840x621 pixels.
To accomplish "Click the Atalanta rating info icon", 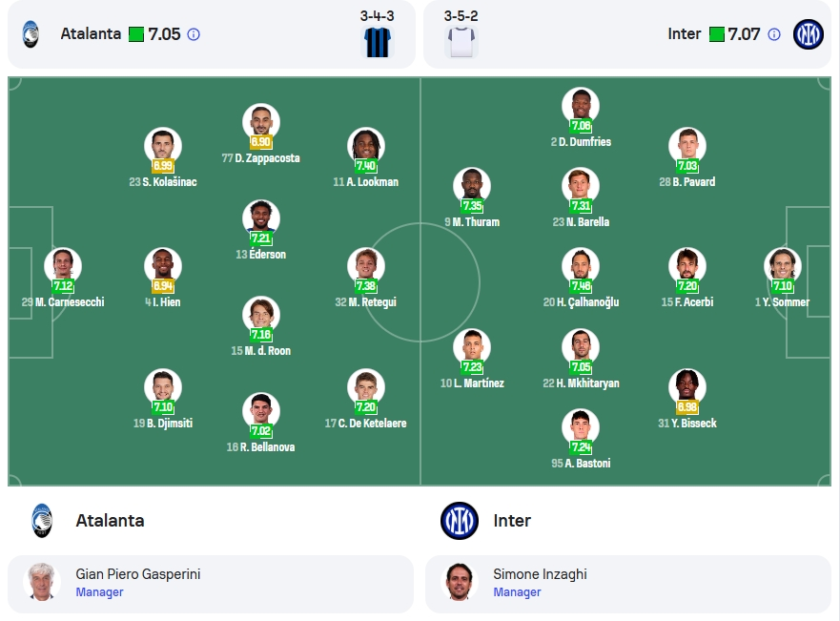I will [194, 35].
